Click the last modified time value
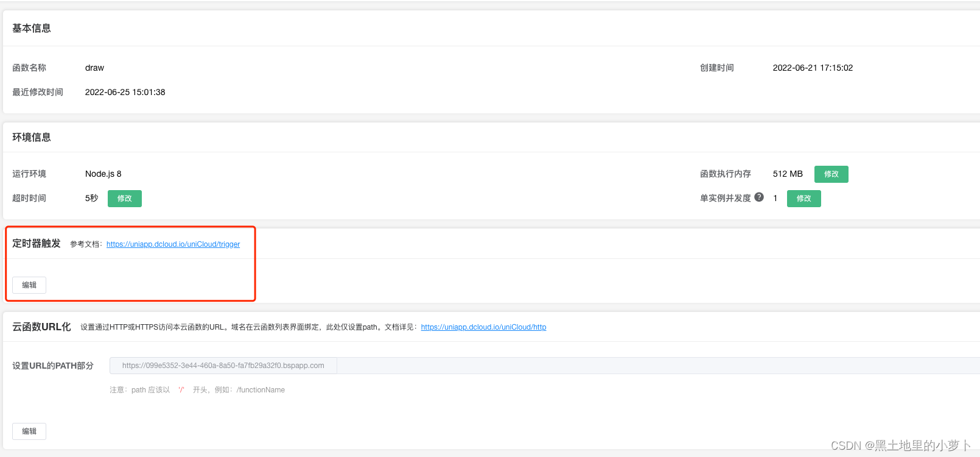980x457 pixels. click(125, 92)
